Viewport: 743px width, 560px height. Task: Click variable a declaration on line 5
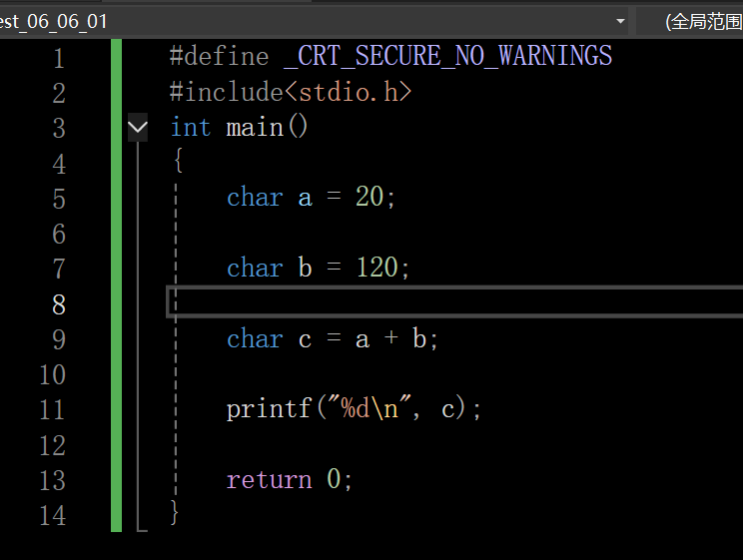(x=306, y=198)
